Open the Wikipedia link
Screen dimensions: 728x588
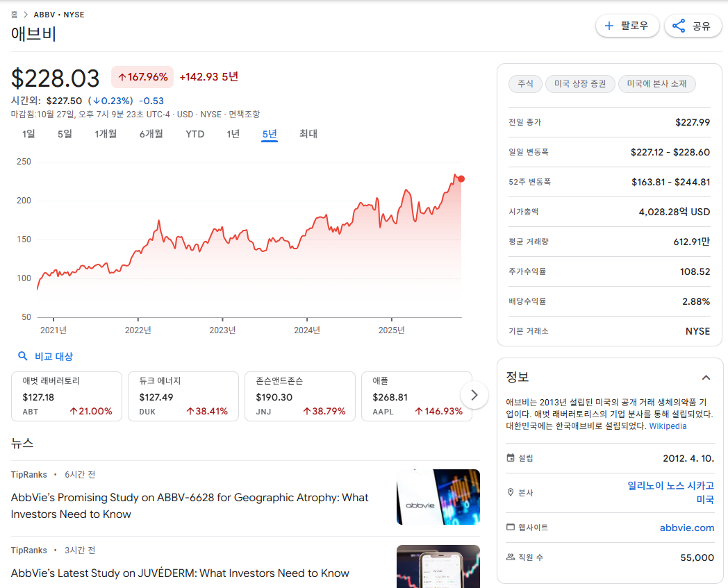pos(668,426)
